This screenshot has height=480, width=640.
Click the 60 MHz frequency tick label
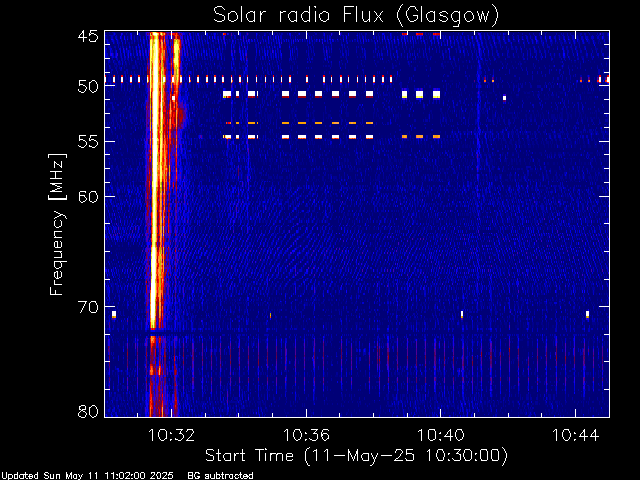[88, 196]
